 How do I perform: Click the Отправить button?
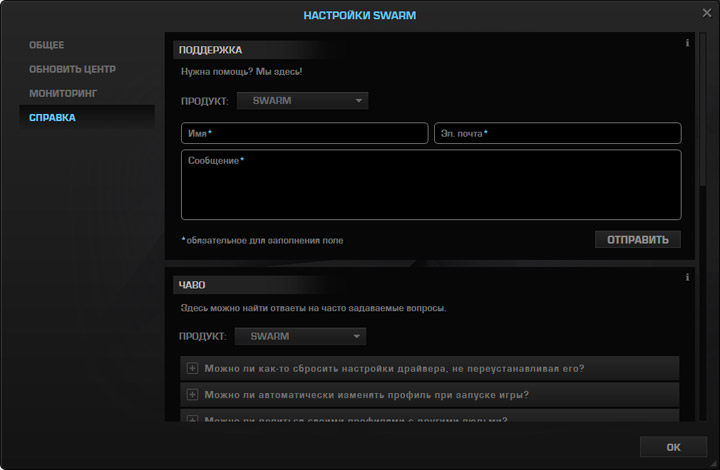coord(637,240)
